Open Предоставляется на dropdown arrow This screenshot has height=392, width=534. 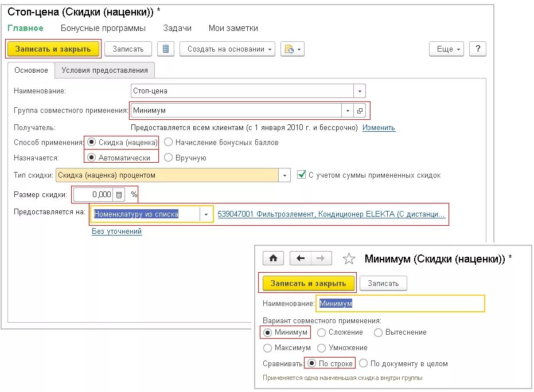tap(206, 214)
